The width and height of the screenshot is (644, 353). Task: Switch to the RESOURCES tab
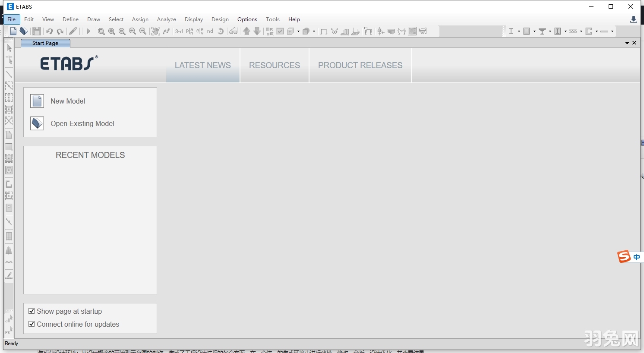[275, 65]
